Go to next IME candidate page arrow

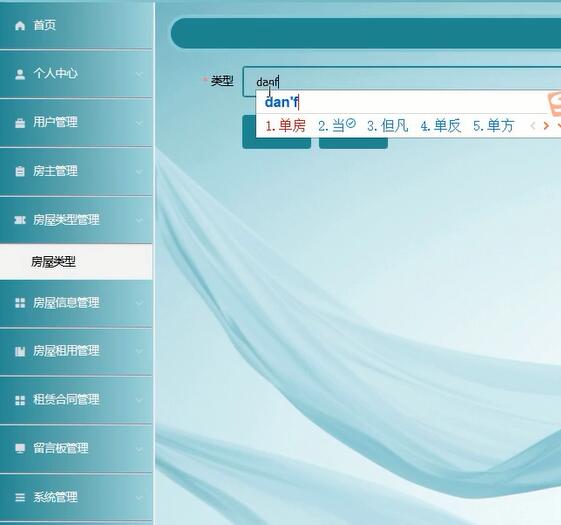click(x=546, y=126)
